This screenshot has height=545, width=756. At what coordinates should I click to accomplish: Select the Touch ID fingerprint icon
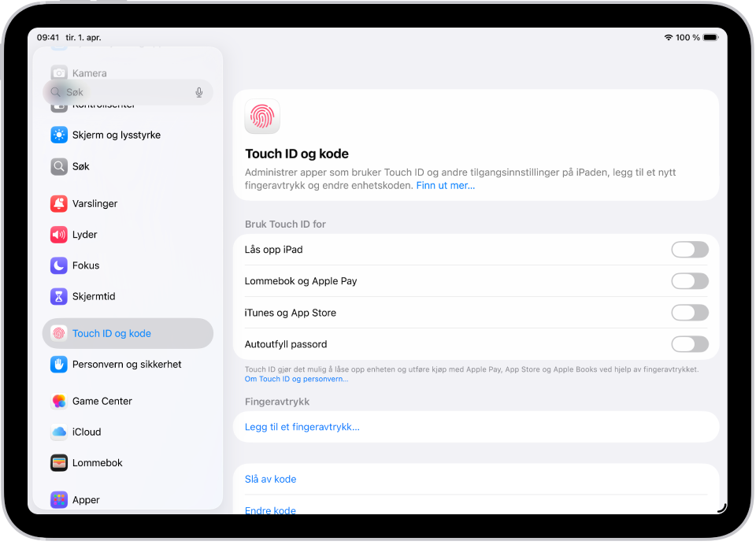pos(59,333)
